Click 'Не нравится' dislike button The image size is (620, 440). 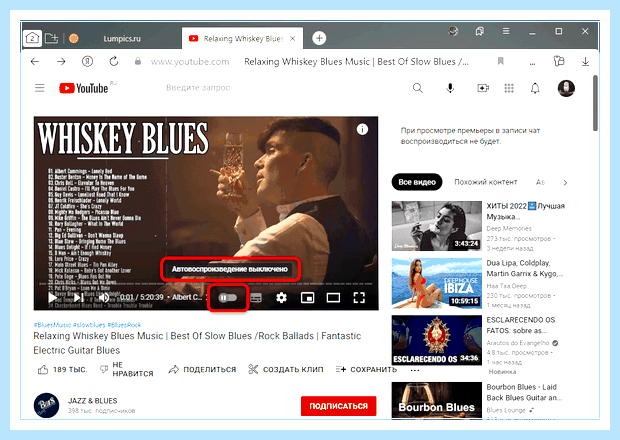click(x=127, y=369)
